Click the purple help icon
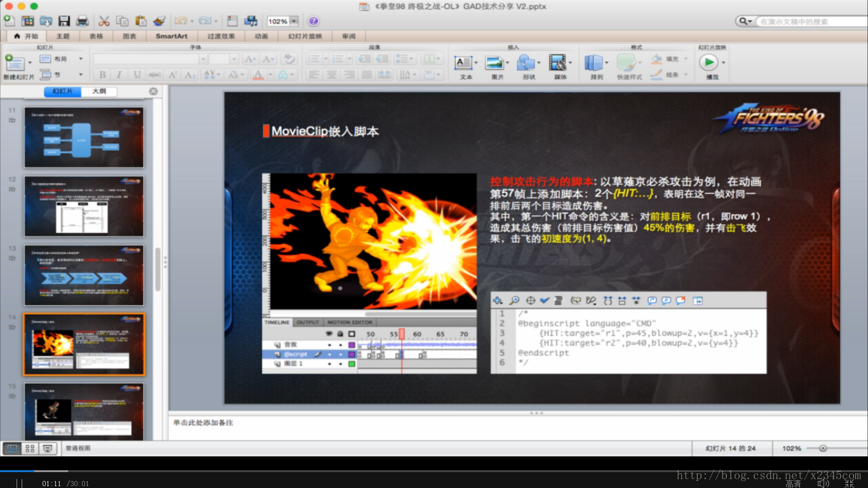868x488 pixels. (313, 21)
